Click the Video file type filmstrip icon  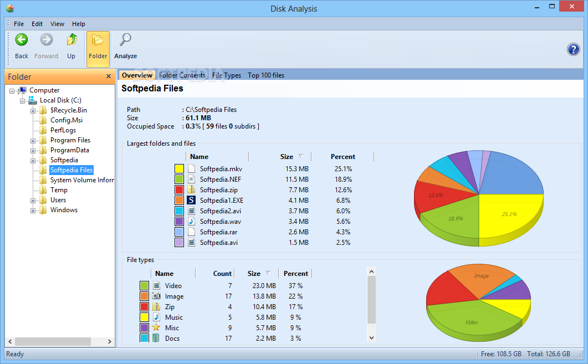pos(156,285)
